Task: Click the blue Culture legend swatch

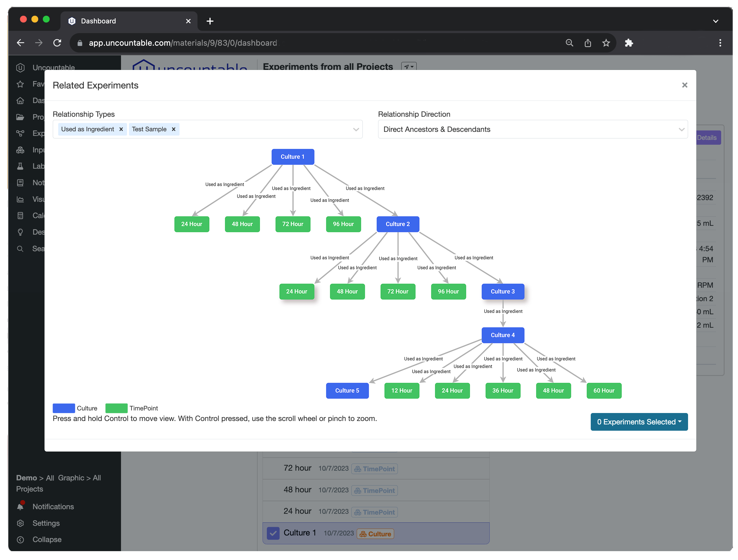Action: (64, 408)
